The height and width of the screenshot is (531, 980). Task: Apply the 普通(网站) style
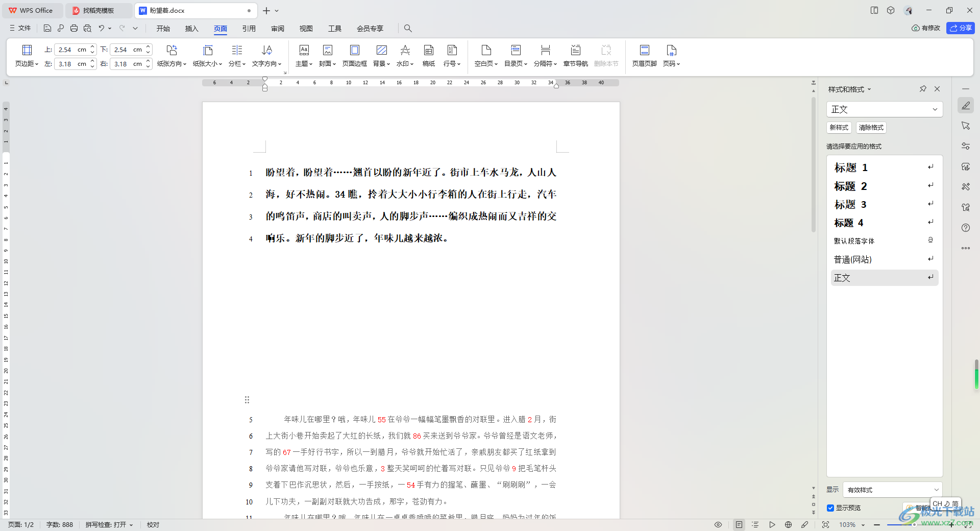[x=885, y=259]
